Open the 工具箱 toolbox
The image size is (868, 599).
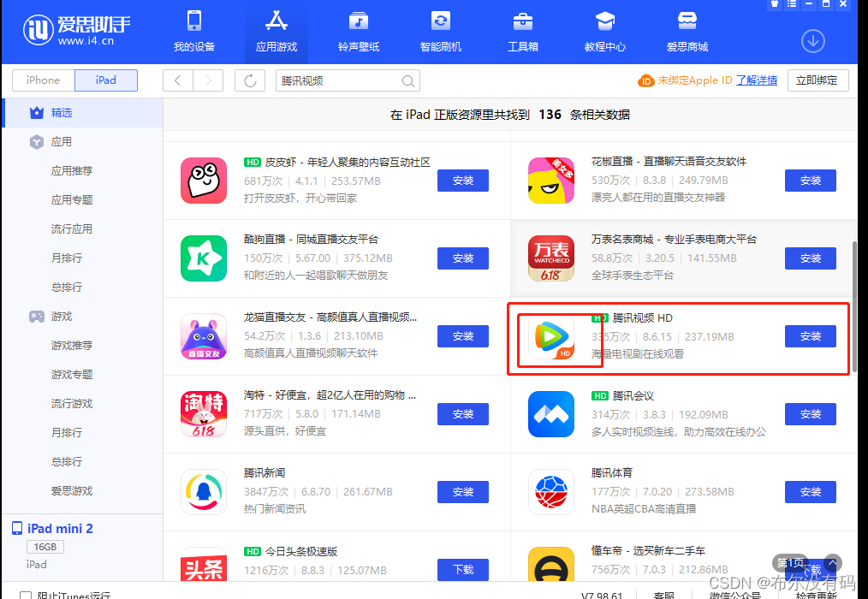(x=523, y=31)
